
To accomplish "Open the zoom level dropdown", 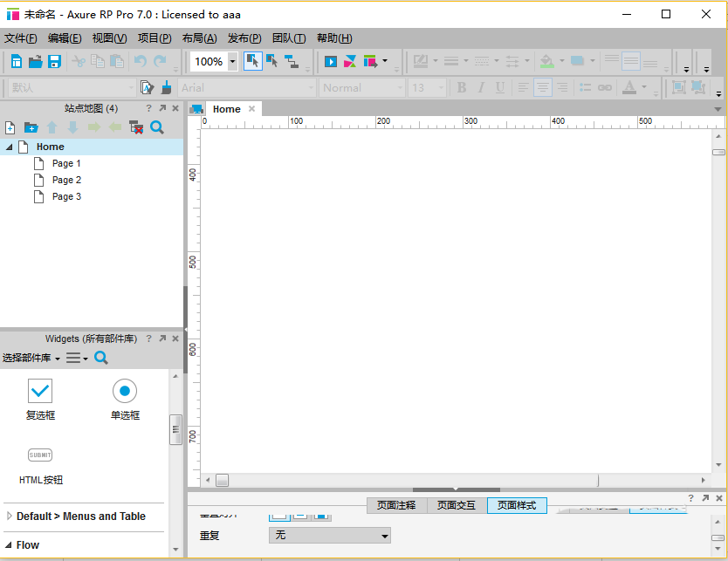I will pyautogui.click(x=232, y=61).
